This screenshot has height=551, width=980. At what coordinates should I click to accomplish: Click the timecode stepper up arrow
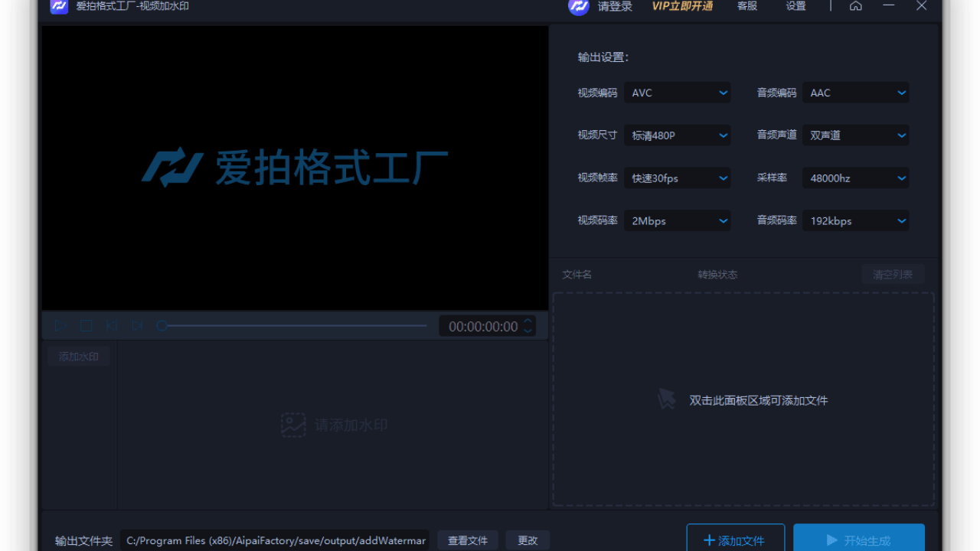click(528, 321)
